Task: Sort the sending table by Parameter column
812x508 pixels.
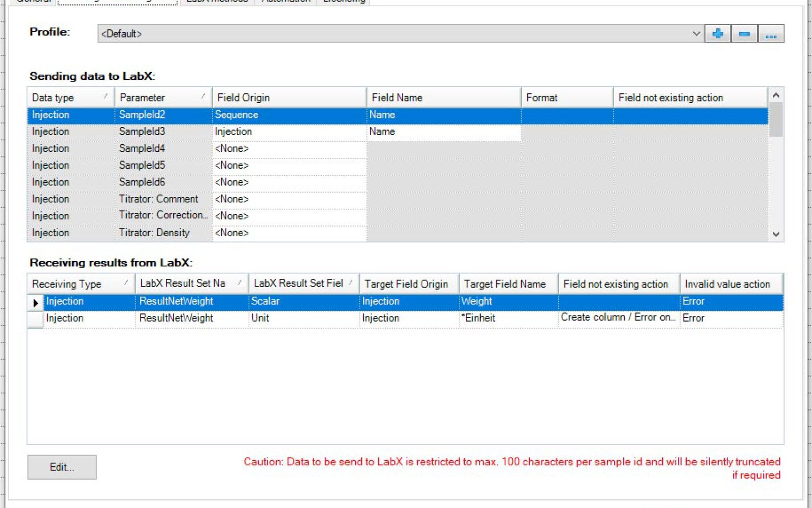Action: [163, 98]
